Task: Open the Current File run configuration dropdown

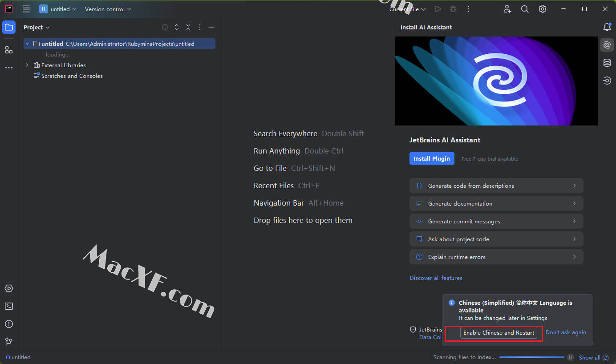Action: pos(407,9)
